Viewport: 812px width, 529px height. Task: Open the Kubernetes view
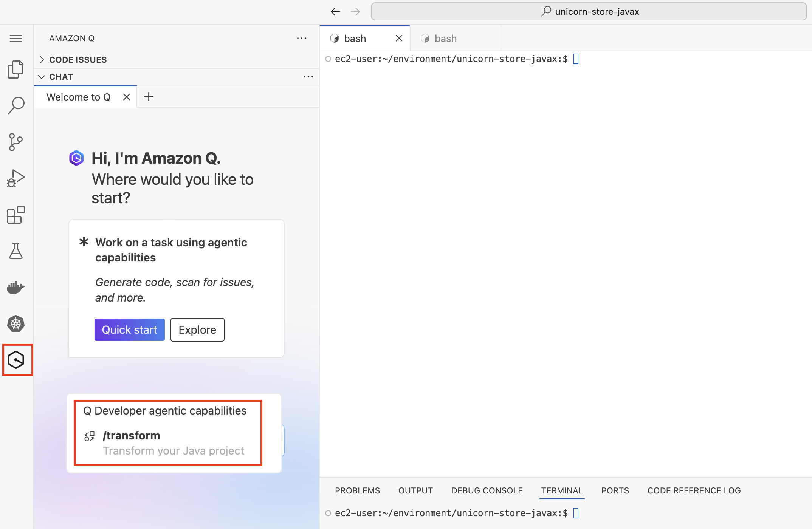click(16, 324)
